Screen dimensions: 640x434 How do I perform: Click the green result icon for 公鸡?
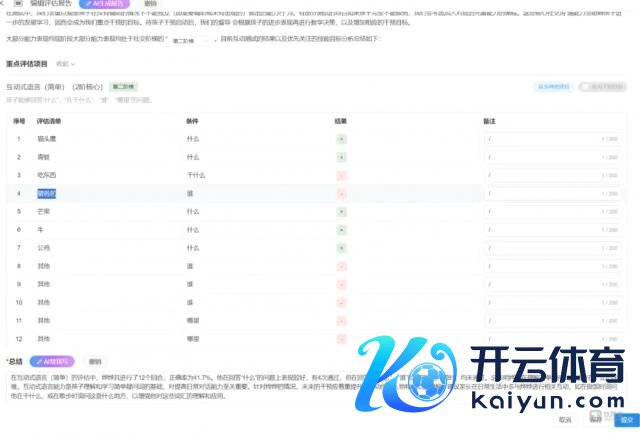coord(342,248)
